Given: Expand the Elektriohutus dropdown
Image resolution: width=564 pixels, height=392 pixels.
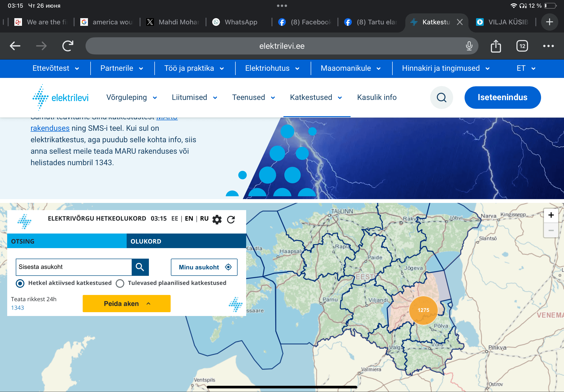Looking at the screenshot, I should point(272,68).
